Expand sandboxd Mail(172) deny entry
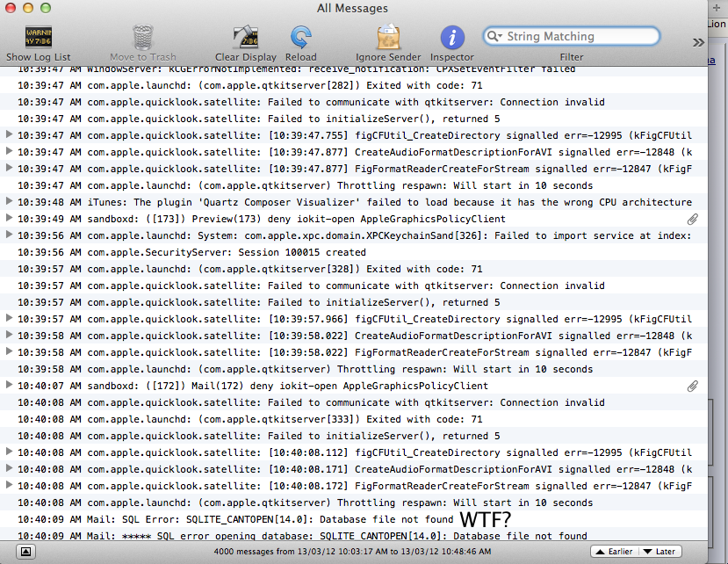 [9, 385]
